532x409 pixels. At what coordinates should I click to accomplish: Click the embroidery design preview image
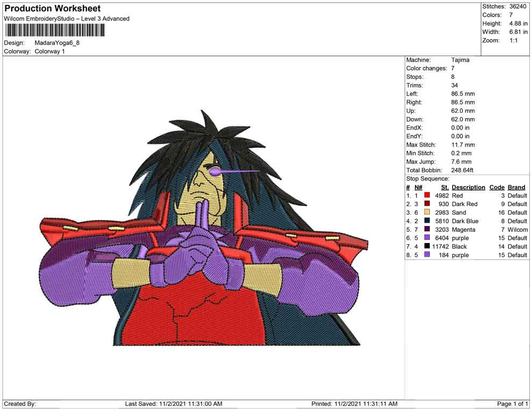(204, 228)
